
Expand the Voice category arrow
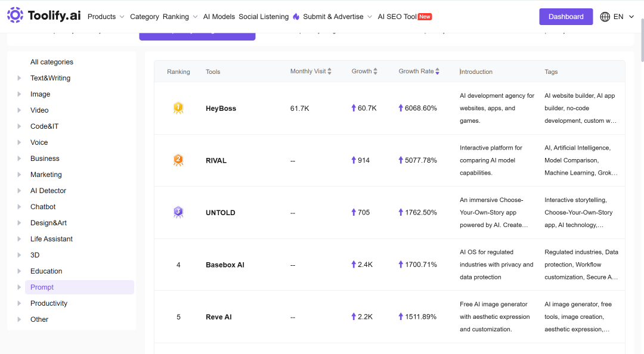click(19, 142)
